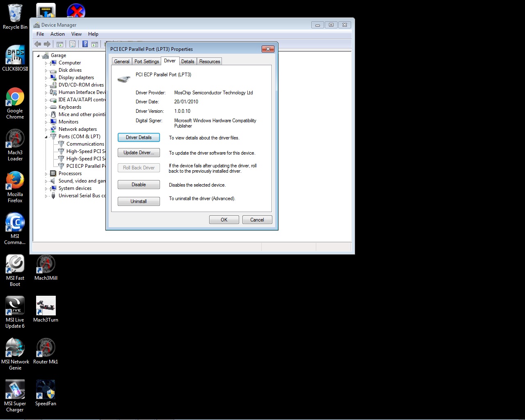Click the Uninstall driver button
525x420 pixels.
tap(139, 201)
